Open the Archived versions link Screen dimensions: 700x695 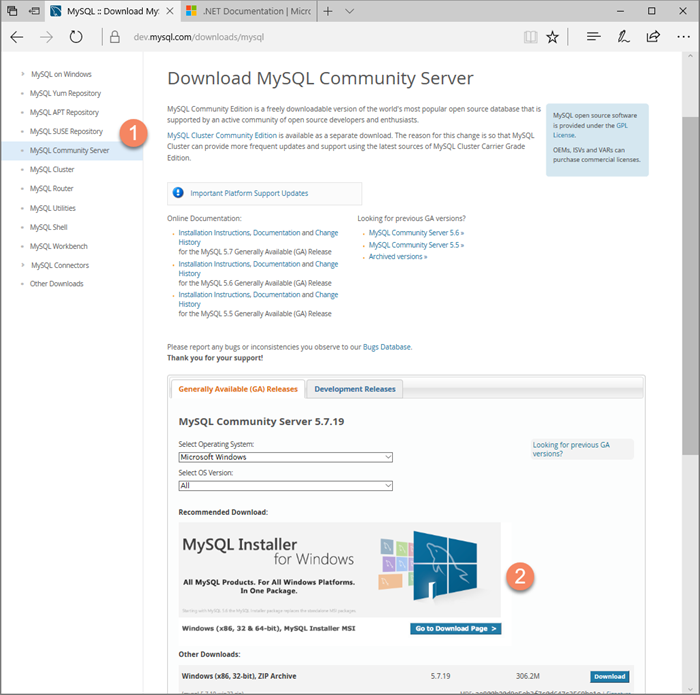(x=398, y=257)
